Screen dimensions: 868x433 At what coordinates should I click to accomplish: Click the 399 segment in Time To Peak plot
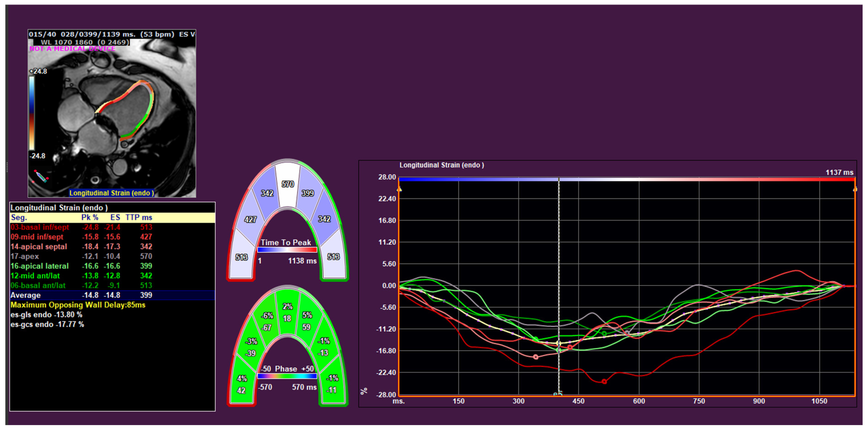(x=308, y=193)
